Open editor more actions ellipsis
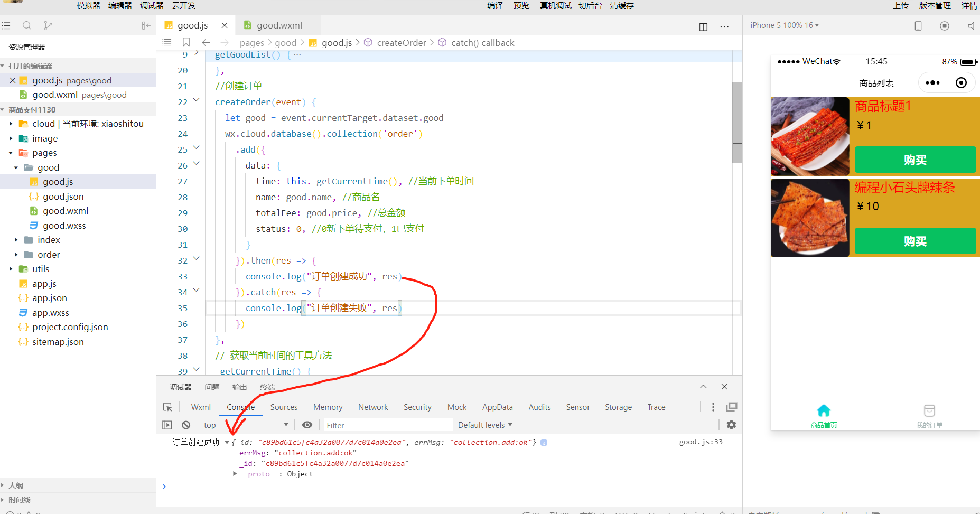This screenshot has height=514, width=980. (x=724, y=27)
